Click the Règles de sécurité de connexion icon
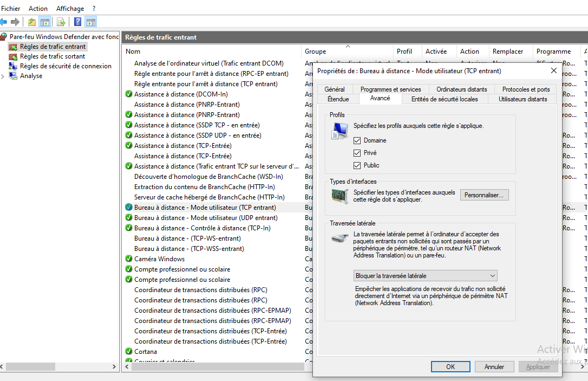Screen dimensions: 588x381 point(13,66)
